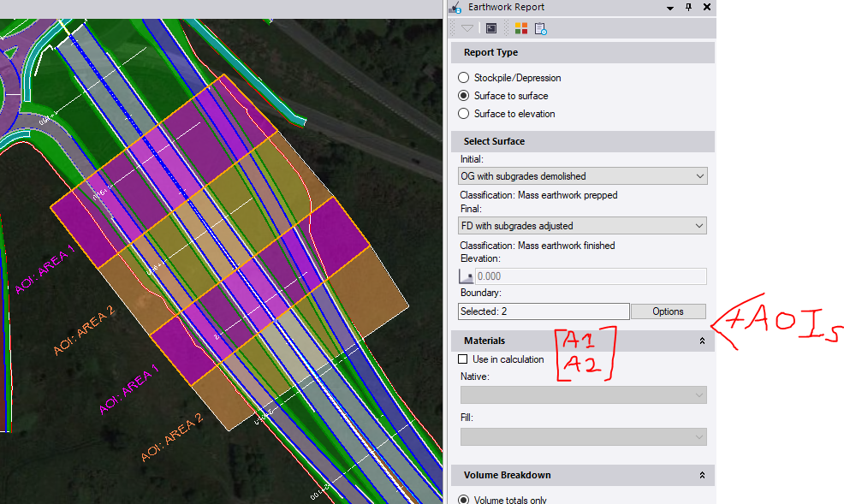Image resolution: width=844 pixels, height=504 pixels.
Task: Click the command line icon in the panel toolbar
Action: [x=491, y=28]
